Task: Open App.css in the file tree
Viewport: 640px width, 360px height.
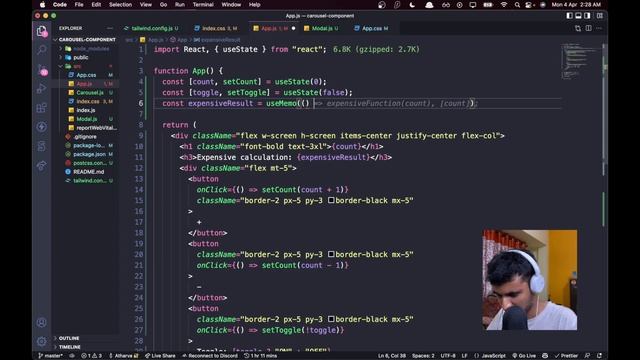Action: tap(86, 75)
